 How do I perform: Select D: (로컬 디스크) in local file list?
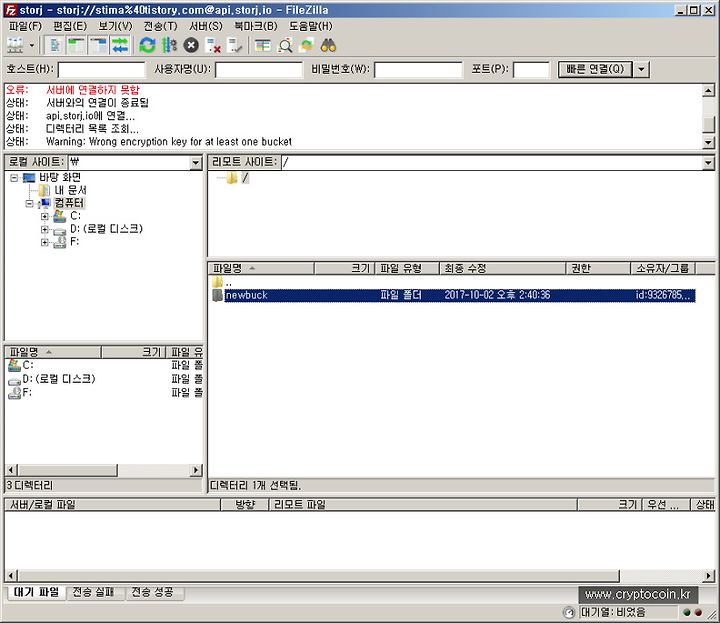click(x=59, y=379)
